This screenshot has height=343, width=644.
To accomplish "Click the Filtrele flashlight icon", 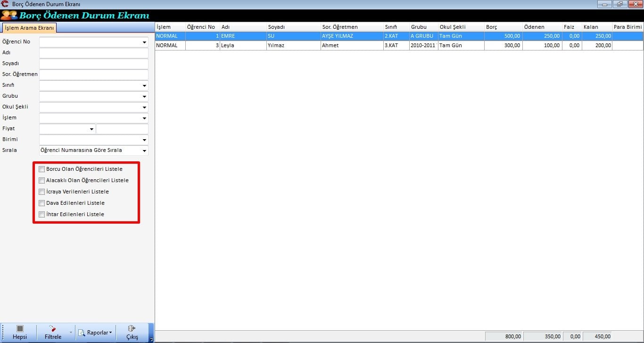I will [x=53, y=328].
